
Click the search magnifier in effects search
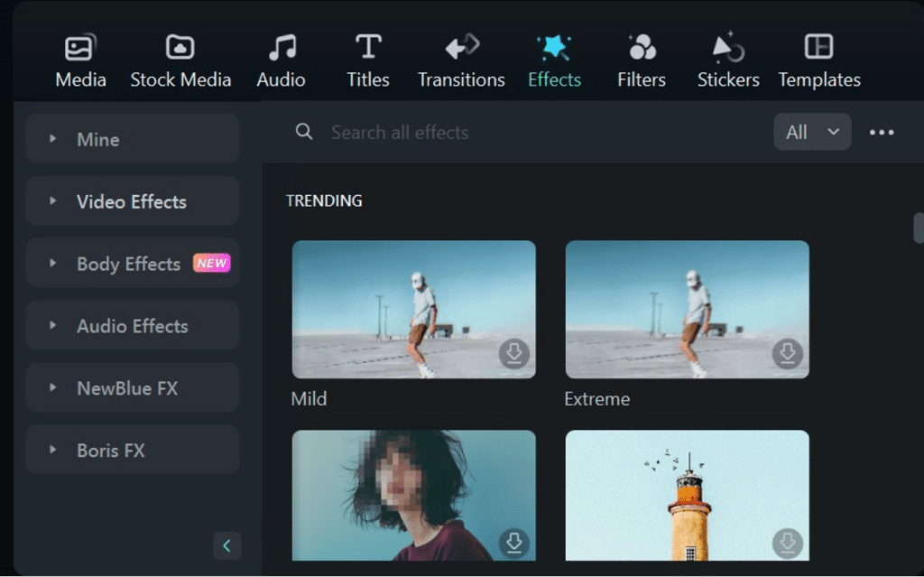click(x=303, y=132)
